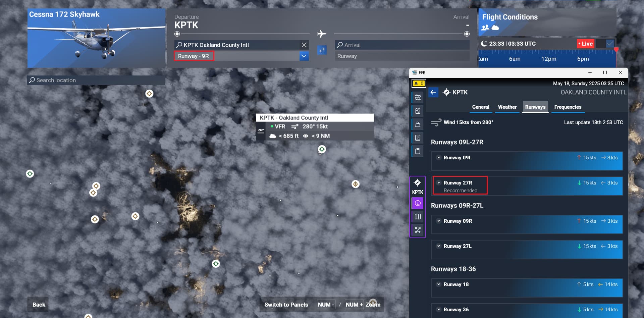Click Switch to Panels
The image size is (644, 318).
point(286,305)
